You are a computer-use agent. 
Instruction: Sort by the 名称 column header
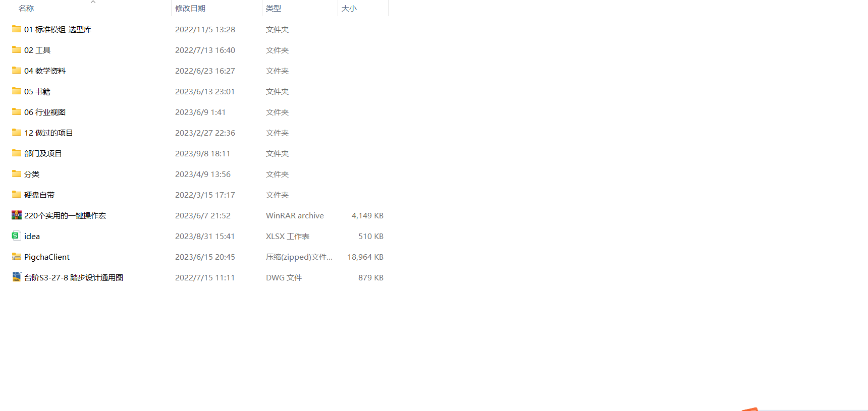pos(26,9)
